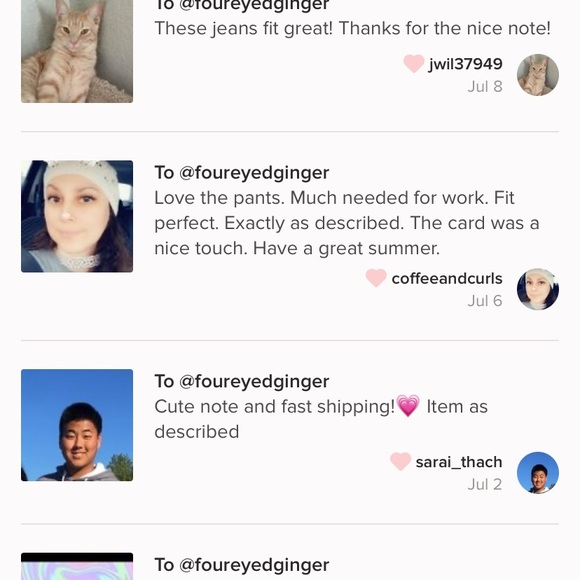
Task: Tap @foureyedginger in the pants review
Action: (254, 173)
